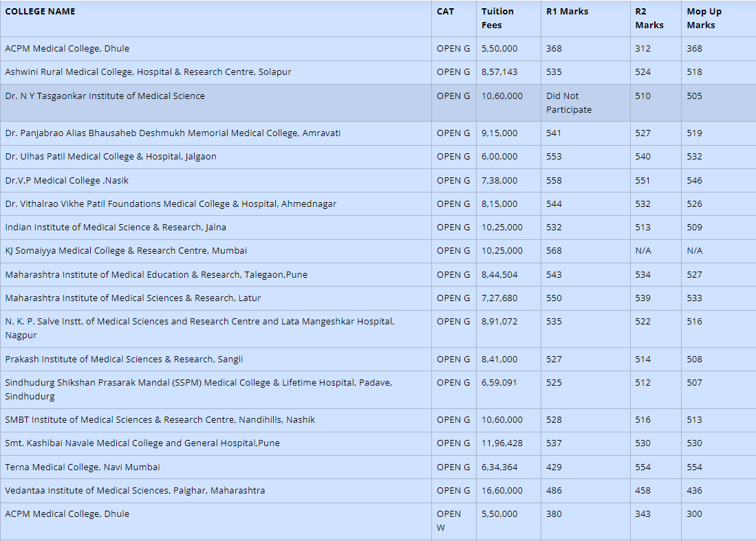Select the 11,96,428 tuition fee value
The width and height of the screenshot is (756, 541).
click(x=501, y=443)
